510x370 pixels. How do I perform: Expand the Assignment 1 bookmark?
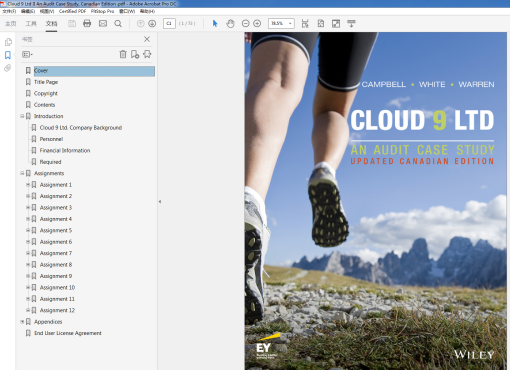[28, 185]
